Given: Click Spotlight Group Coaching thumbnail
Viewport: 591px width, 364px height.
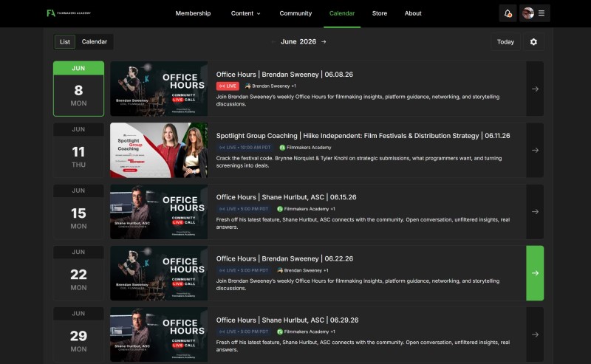Looking at the screenshot, I should tap(159, 151).
